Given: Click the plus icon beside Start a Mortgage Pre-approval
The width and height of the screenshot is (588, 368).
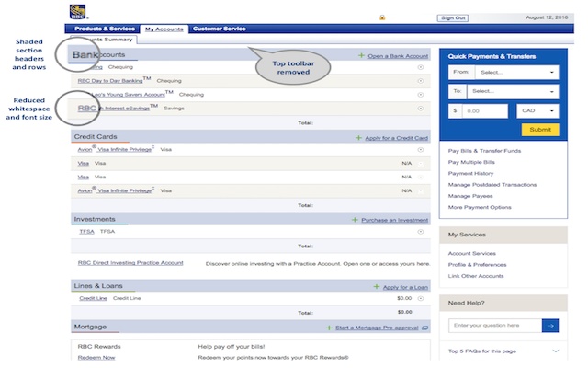Looking at the screenshot, I should pos(329,328).
